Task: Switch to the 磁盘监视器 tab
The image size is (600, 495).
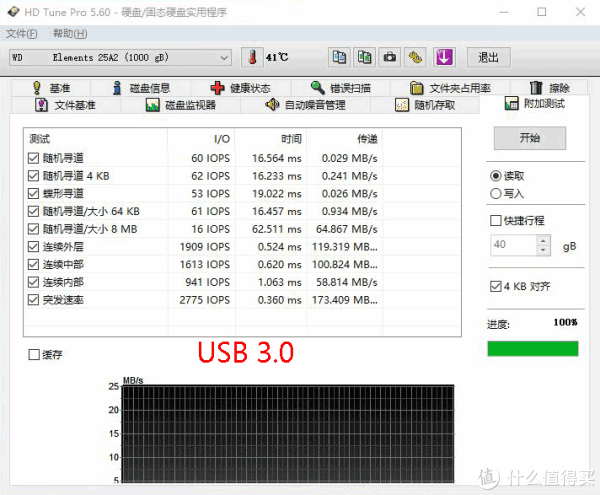Action: click(181, 105)
